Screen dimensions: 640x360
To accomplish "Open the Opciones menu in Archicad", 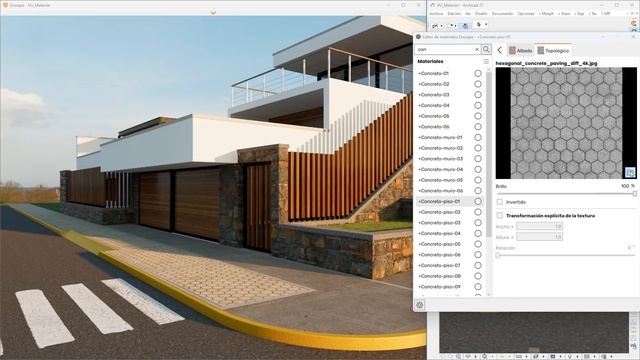I will click(x=526, y=13).
